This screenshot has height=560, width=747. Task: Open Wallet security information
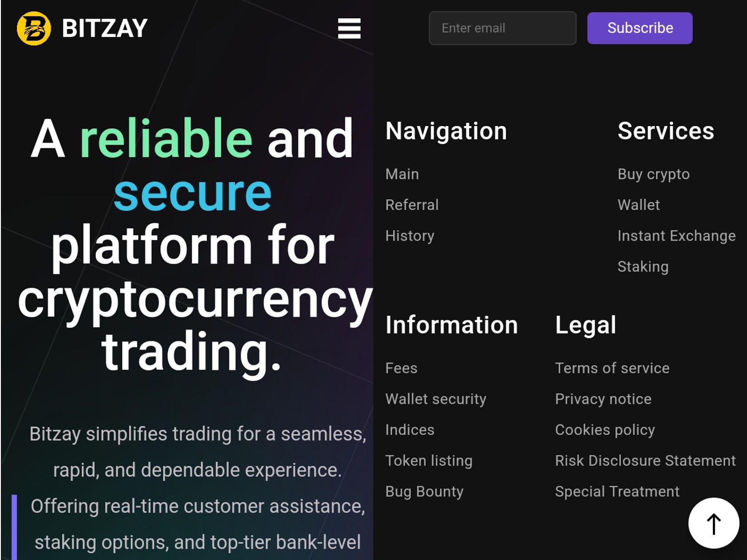pyautogui.click(x=436, y=399)
